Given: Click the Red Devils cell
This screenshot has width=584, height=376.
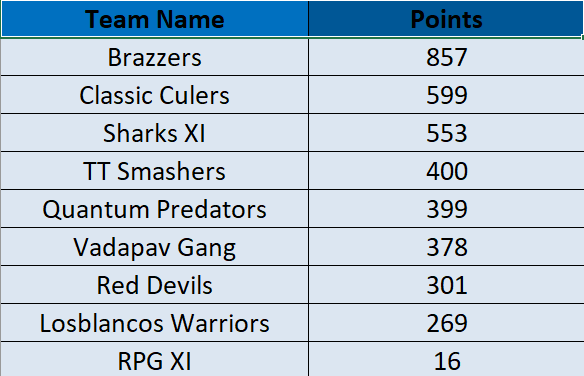Looking at the screenshot, I should 155,285.
